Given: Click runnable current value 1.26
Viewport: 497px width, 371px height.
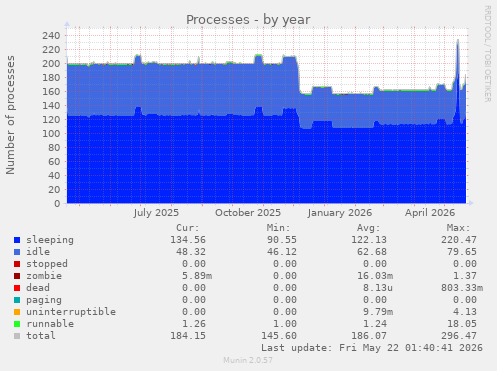Looking at the screenshot, I should click(194, 324).
